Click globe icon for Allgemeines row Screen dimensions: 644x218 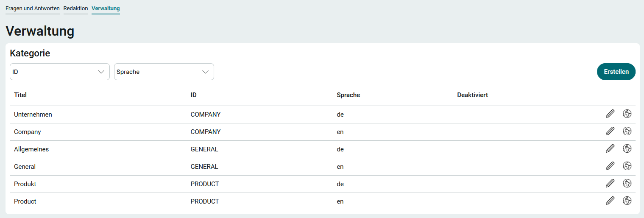pos(627,149)
